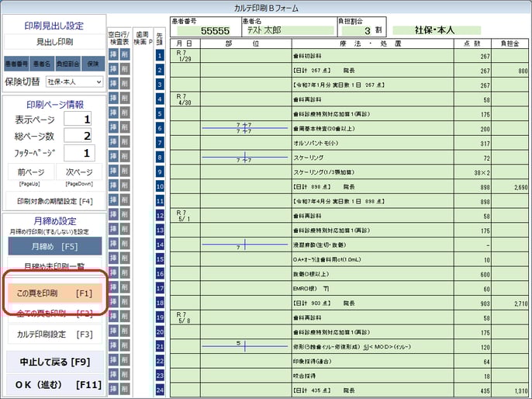532x399 pixels.
Task: Select row number 19 as 先頭
Action: point(160,317)
